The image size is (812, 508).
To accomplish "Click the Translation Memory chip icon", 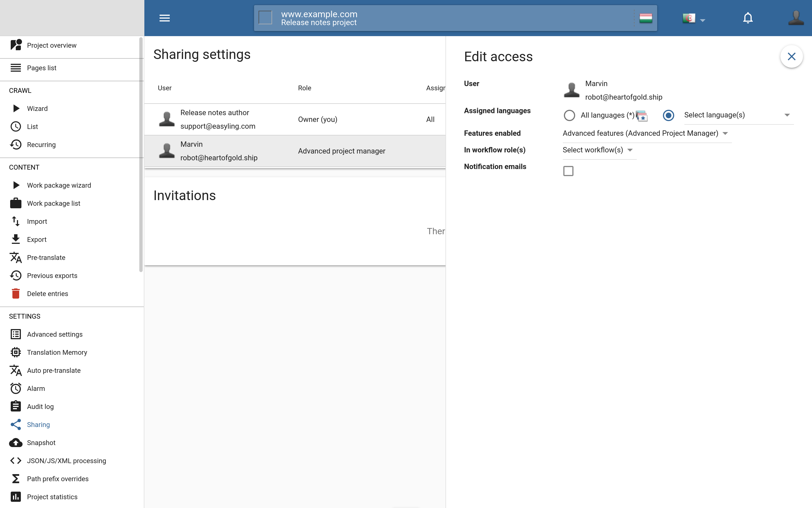I will point(16,352).
